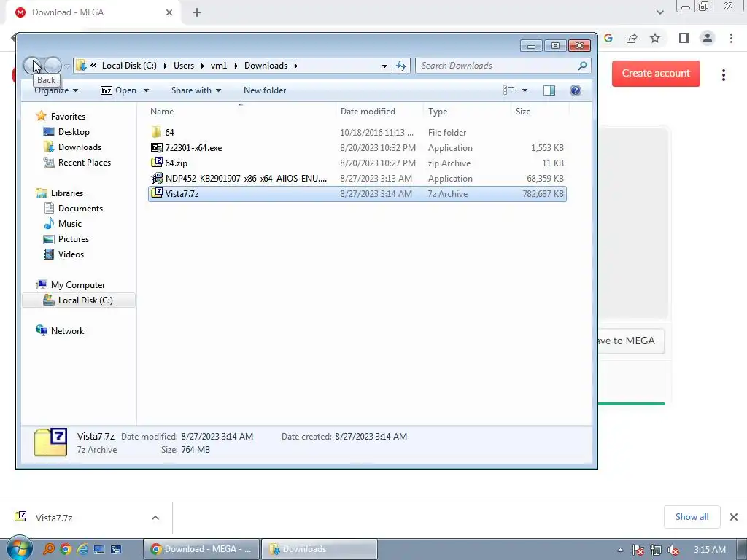Click Open with 7-Zip toolbar button
747x560 pixels.
(119, 90)
